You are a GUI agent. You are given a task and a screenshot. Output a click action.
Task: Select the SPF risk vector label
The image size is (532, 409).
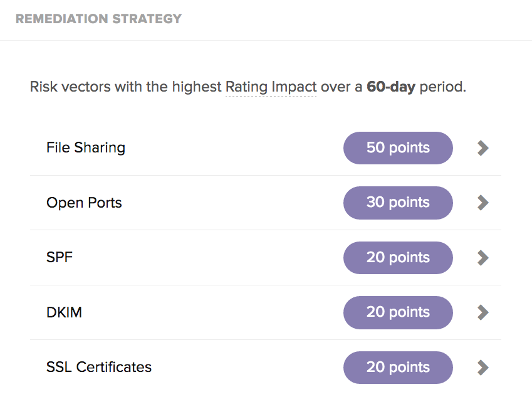(x=60, y=257)
